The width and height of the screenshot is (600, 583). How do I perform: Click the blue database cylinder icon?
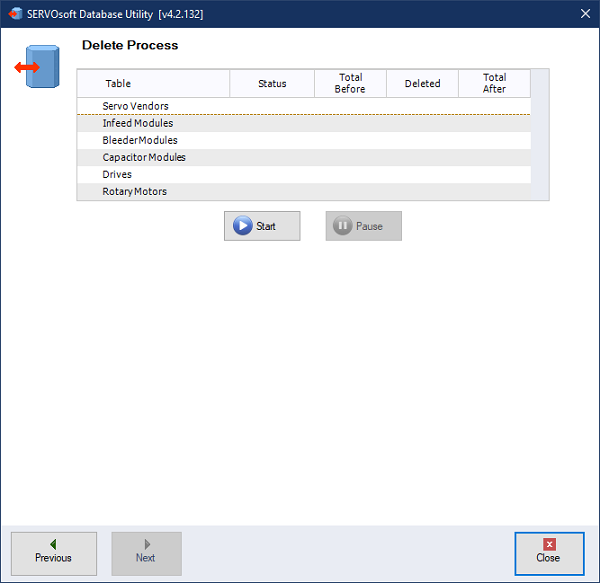pyautogui.click(x=38, y=67)
